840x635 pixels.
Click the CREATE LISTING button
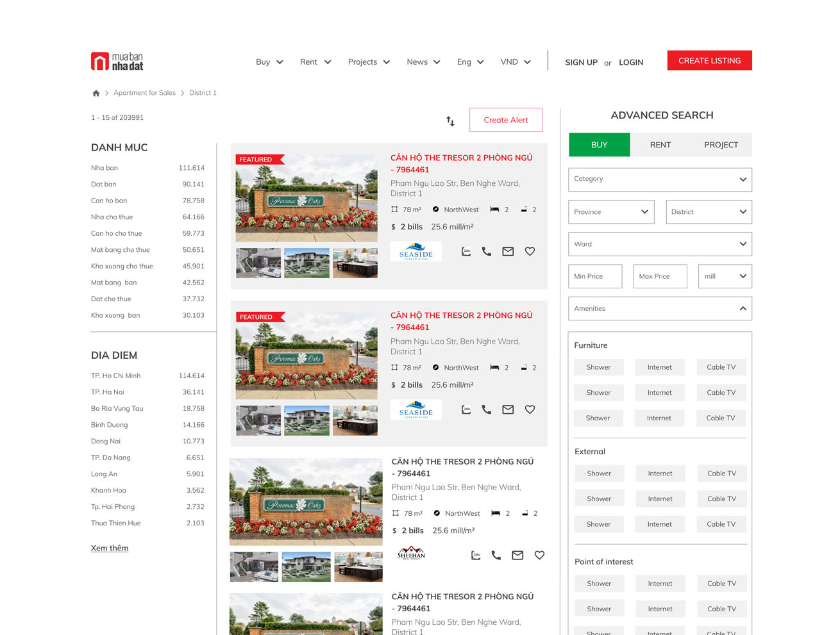(710, 60)
